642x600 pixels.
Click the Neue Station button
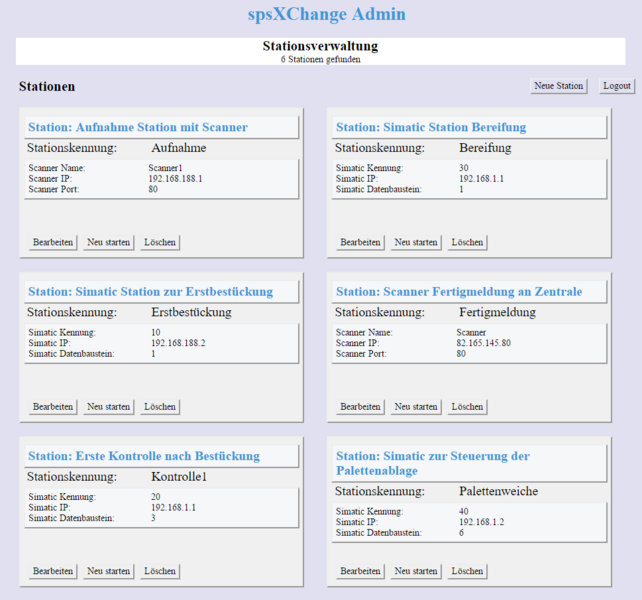point(558,86)
